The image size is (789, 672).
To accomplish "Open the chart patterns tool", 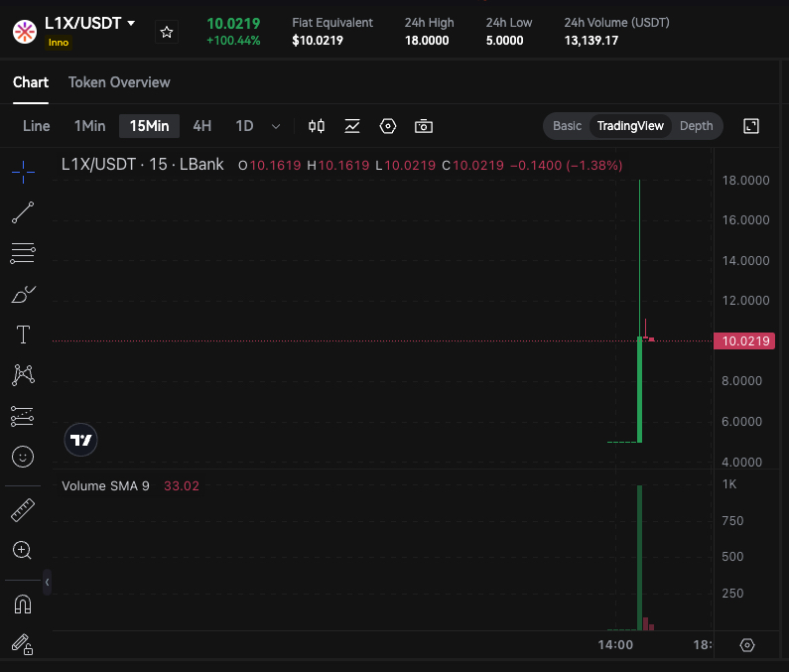I will [x=23, y=375].
